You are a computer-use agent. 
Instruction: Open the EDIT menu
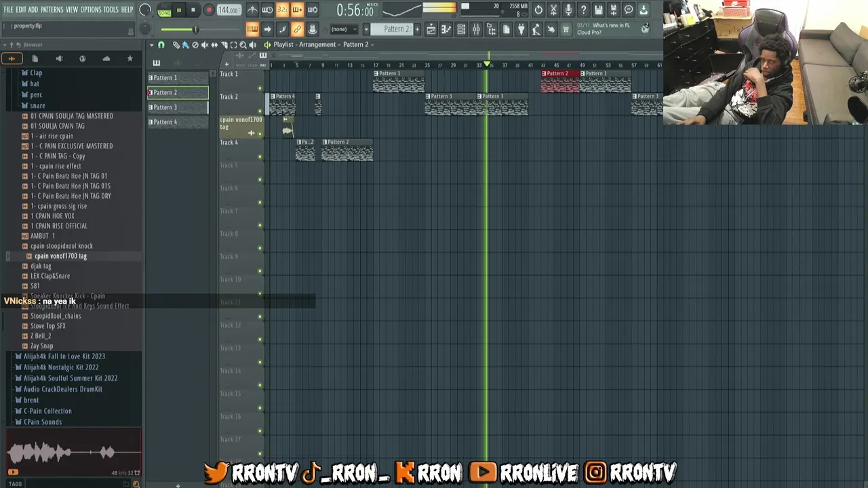click(x=21, y=9)
